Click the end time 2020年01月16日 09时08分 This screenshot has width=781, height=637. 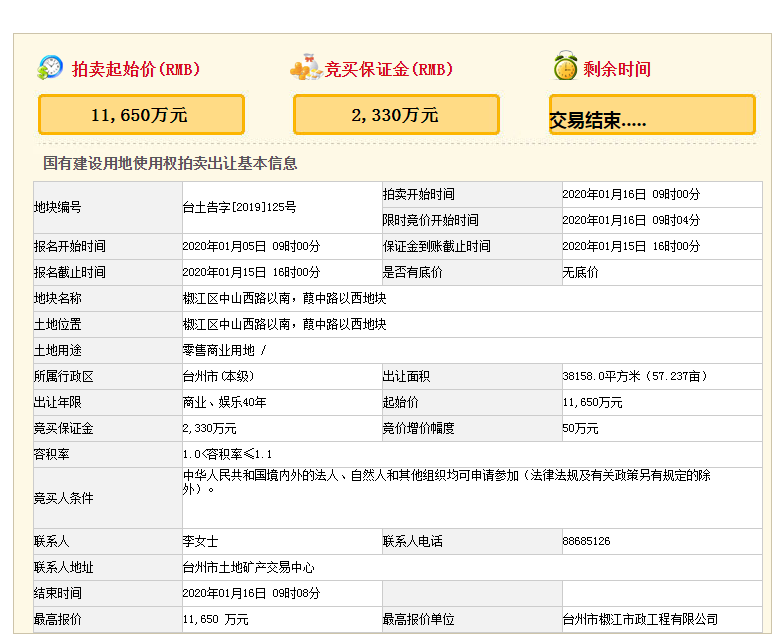[x=251, y=593]
